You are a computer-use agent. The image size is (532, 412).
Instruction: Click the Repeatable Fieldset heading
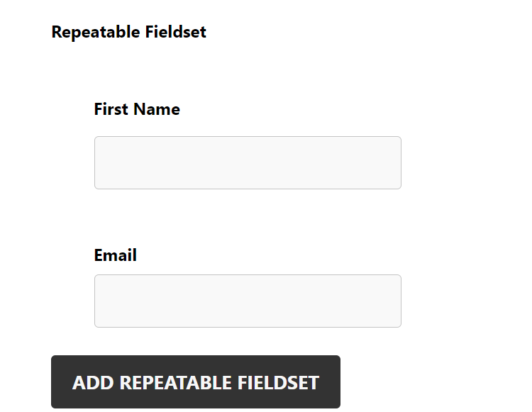pos(128,32)
